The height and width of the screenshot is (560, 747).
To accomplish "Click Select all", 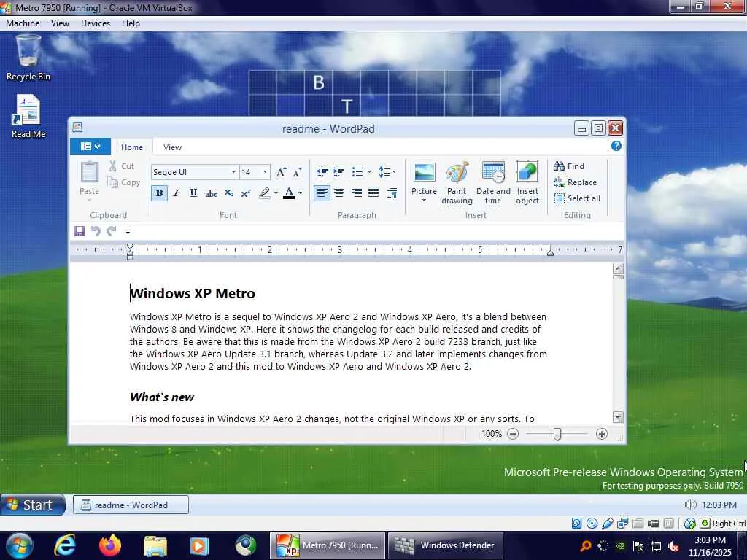I will click(577, 198).
